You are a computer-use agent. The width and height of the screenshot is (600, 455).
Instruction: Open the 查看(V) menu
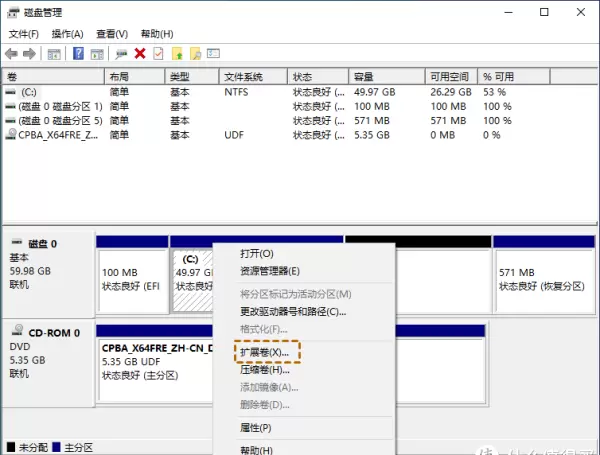tap(111, 34)
